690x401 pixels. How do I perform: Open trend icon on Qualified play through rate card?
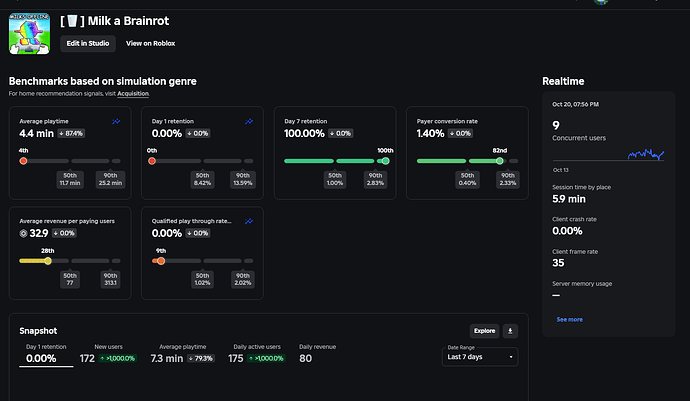[x=249, y=220]
